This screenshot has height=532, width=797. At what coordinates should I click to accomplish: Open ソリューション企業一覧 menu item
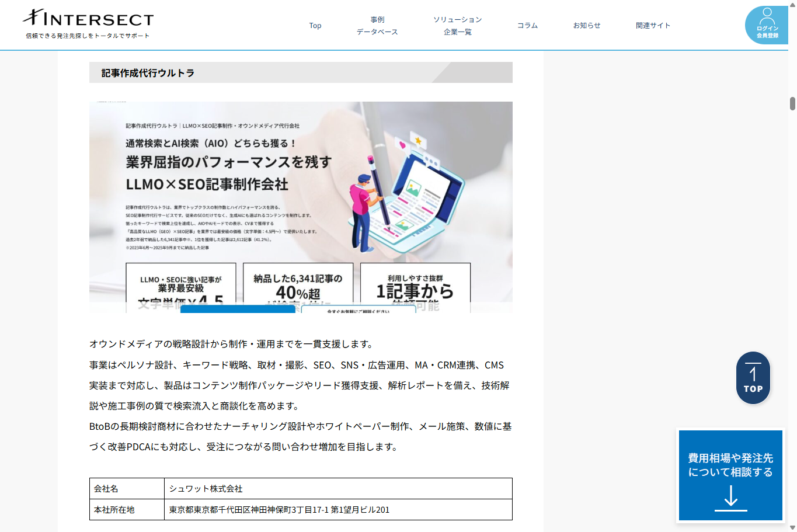tap(457, 26)
